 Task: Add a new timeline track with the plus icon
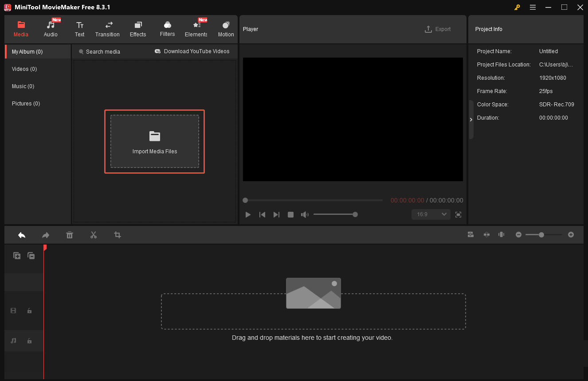pyautogui.click(x=16, y=256)
